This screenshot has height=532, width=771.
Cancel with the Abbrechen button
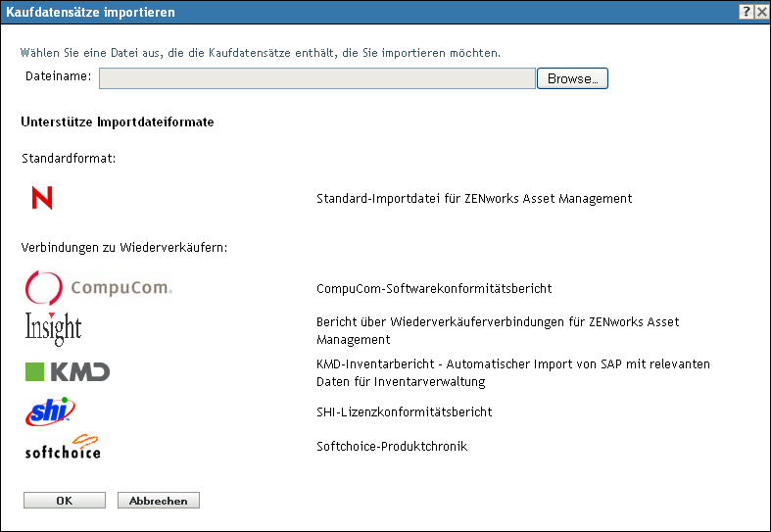pyautogui.click(x=159, y=501)
